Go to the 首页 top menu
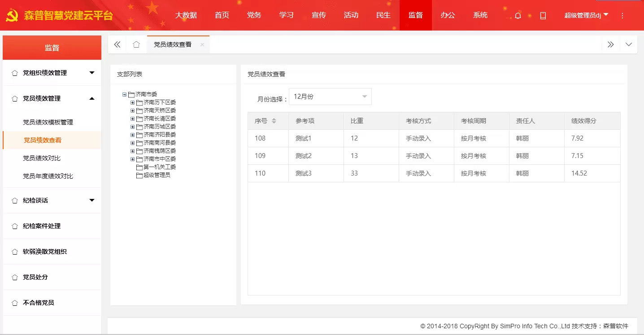The height and width of the screenshot is (335, 644). [x=222, y=15]
